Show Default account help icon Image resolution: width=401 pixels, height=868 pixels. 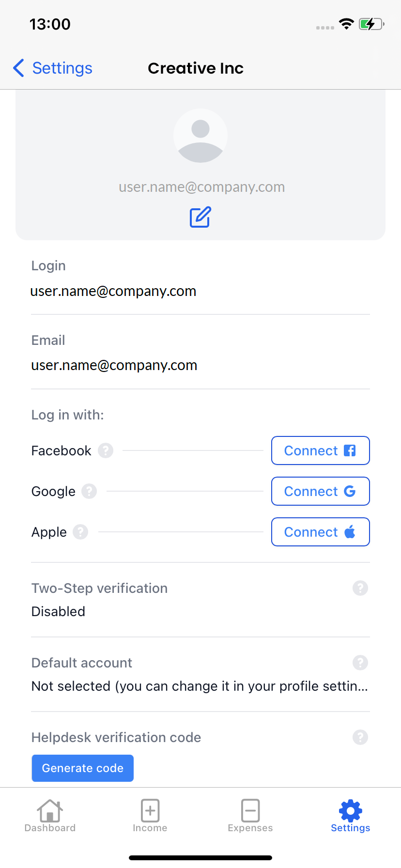pos(360,663)
